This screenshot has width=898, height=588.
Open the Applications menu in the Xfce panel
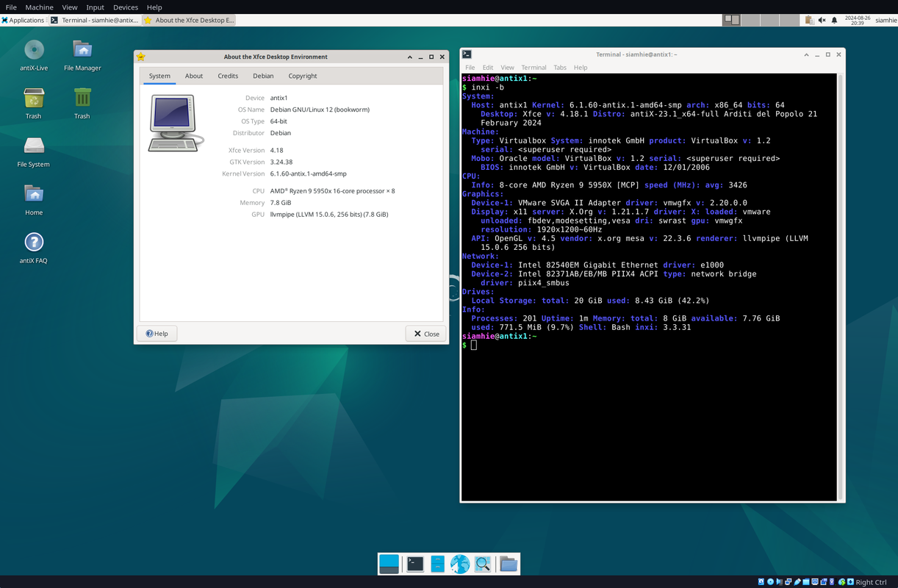pyautogui.click(x=23, y=20)
